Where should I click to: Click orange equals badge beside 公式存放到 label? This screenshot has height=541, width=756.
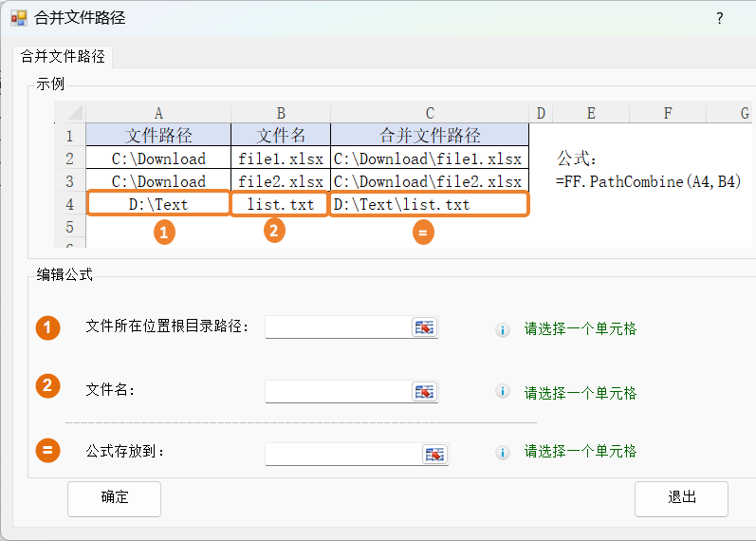pyautogui.click(x=47, y=451)
